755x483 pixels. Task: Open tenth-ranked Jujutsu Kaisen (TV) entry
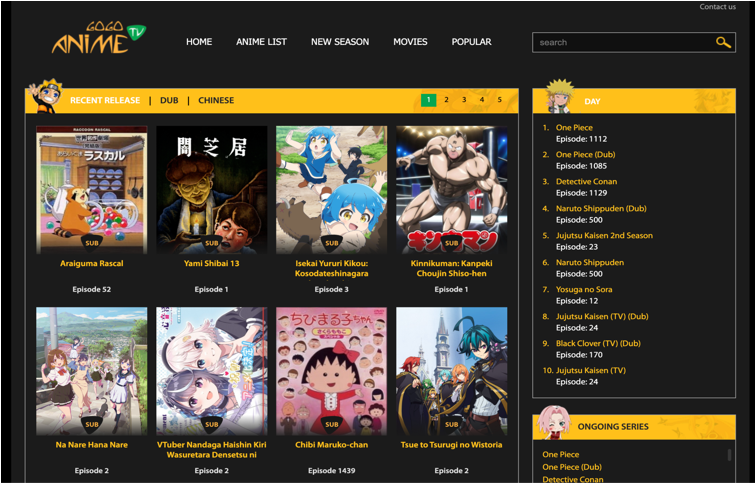click(x=591, y=370)
